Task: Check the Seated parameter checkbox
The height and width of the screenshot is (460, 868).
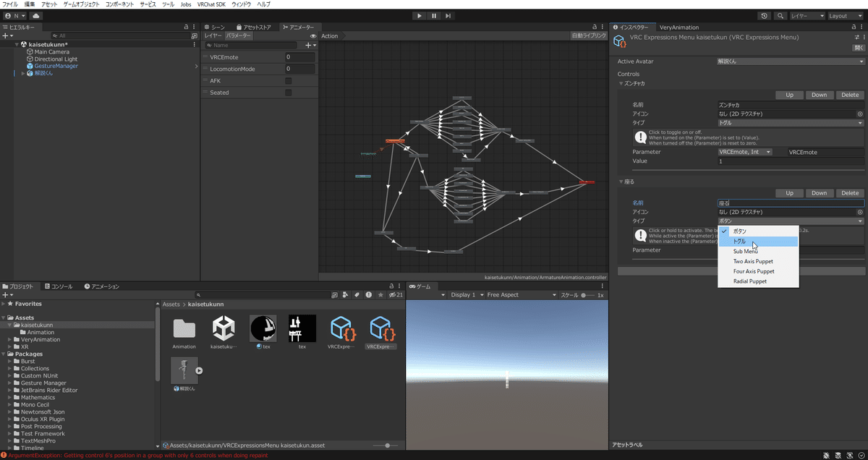Action: click(289, 93)
